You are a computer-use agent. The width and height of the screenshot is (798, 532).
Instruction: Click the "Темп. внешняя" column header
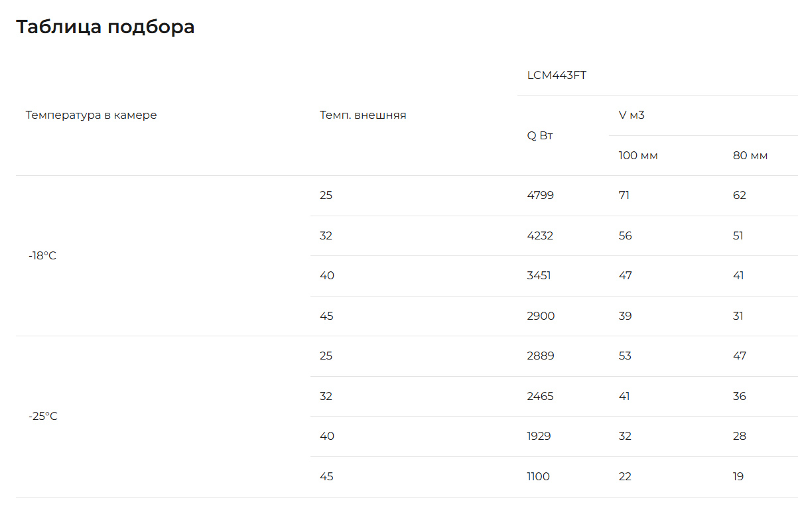coord(363,115)
